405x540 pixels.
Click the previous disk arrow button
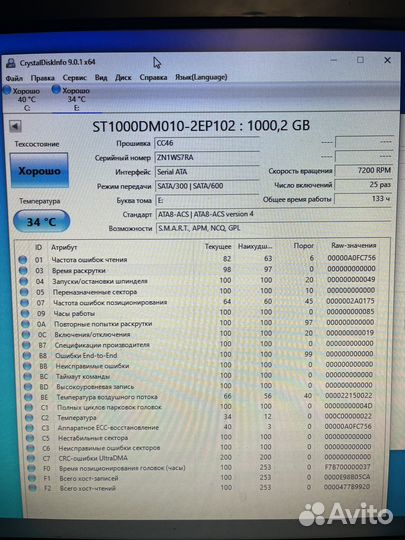click(15, 126)
